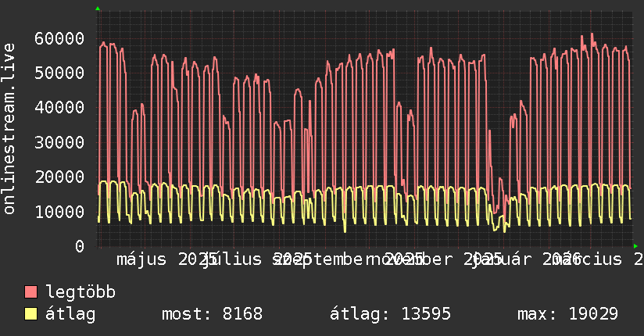Click the 0 y-axis baseline label
The height and width of the screenshot is (336, 644).
pos(79,246)
